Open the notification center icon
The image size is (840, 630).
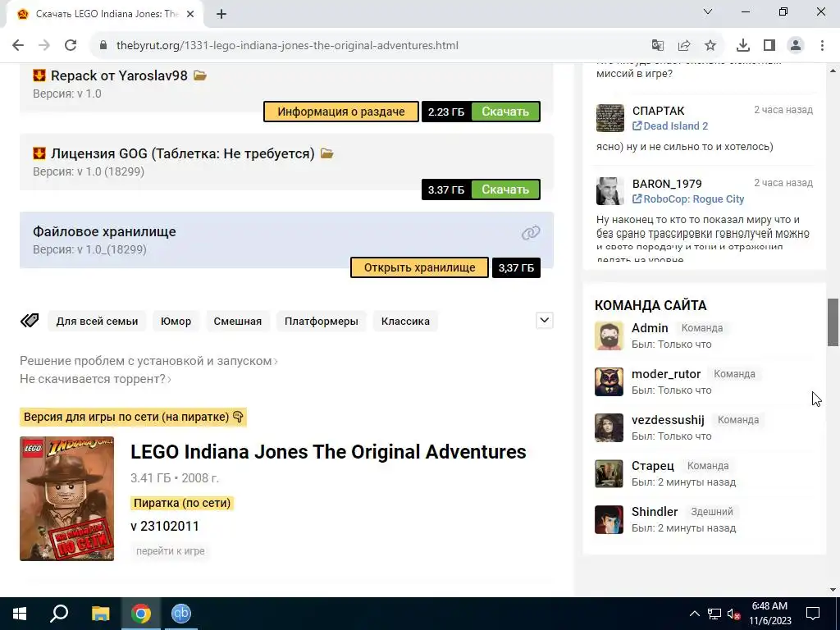point(813,614)
